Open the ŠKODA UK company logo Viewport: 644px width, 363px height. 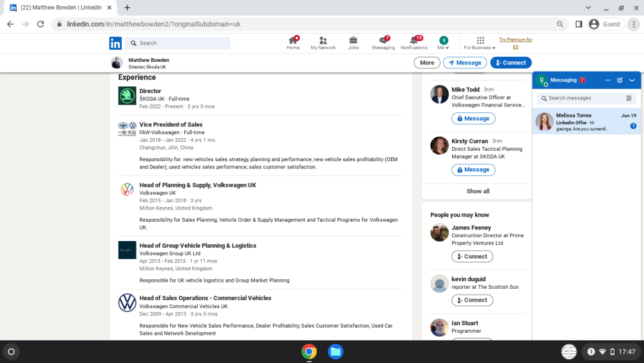pos(128,96)
